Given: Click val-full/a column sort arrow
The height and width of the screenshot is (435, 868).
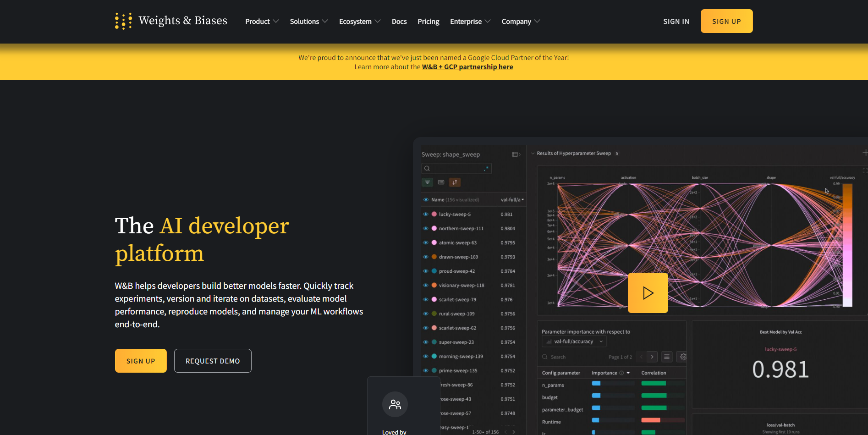Looking at the screenshot, I should (x=522, y=200).
